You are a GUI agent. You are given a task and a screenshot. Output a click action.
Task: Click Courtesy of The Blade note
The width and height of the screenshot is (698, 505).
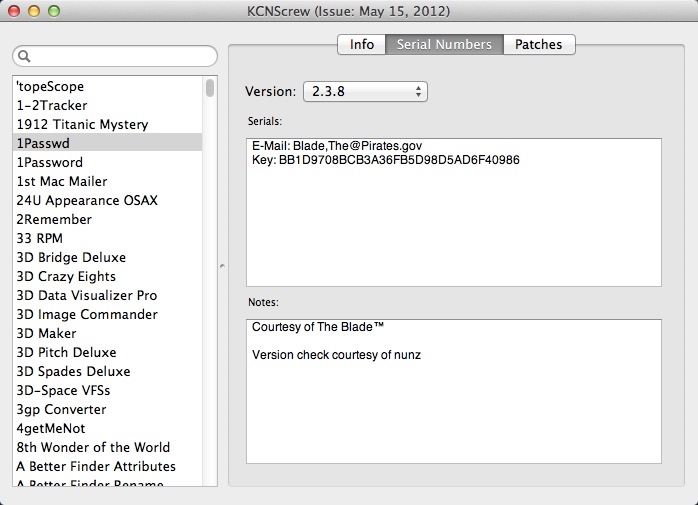pos(318,327)
